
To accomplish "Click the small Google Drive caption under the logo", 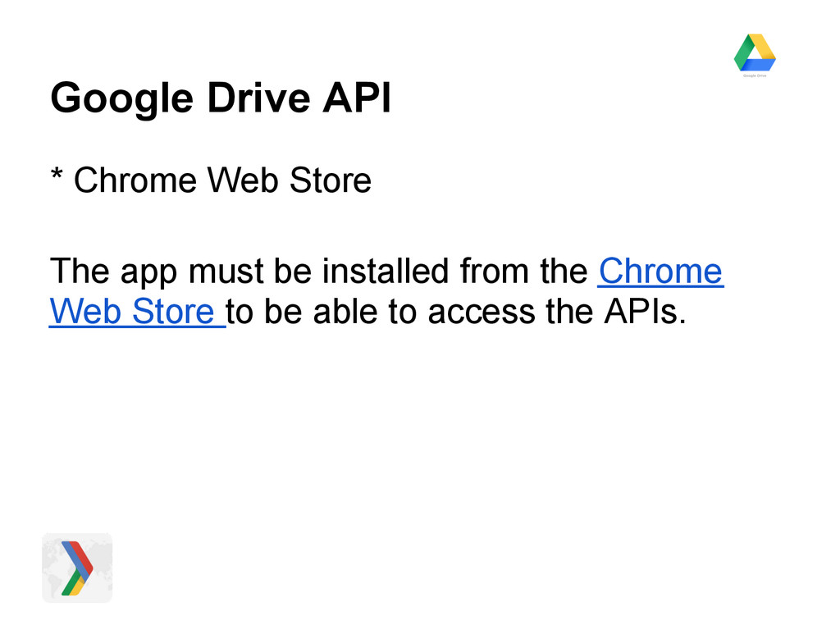I will [x=755, y=75].
